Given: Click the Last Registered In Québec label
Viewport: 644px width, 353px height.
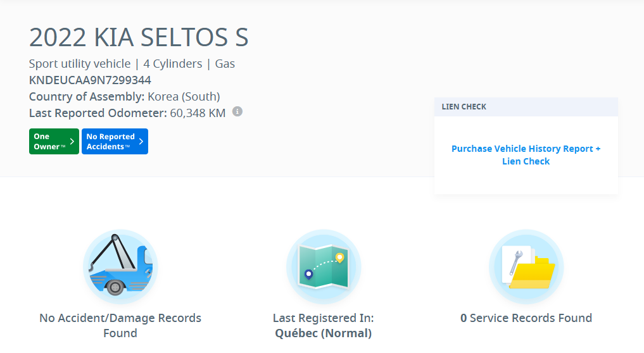Looking at the screenshot, I should [x=324, y=325].
